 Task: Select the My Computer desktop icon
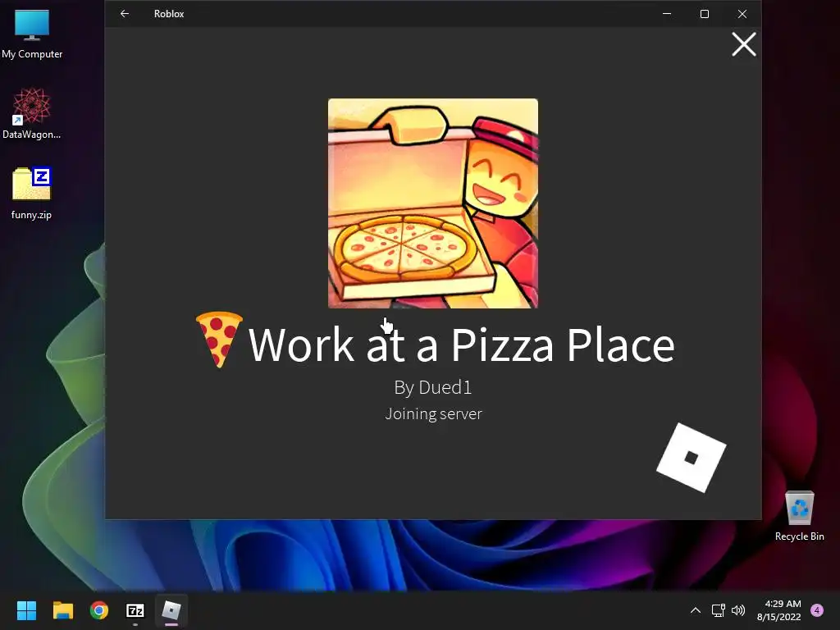click(32, 34)
